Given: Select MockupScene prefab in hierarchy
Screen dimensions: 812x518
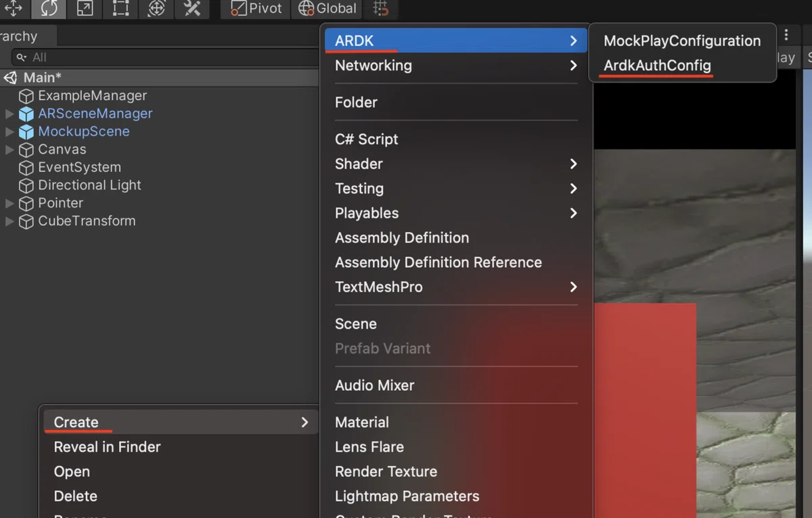Looking at the screenshot, I should tap(84, 131).
